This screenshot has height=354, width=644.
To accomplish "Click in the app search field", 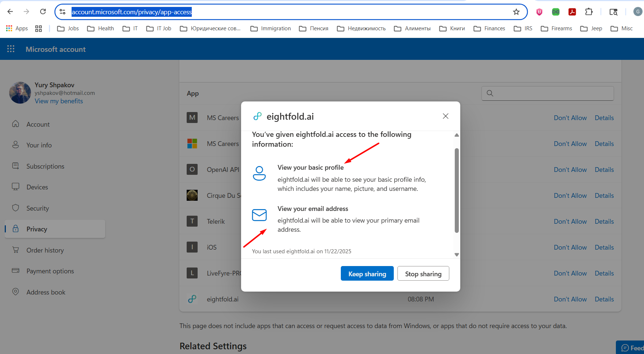I will 548,93.
